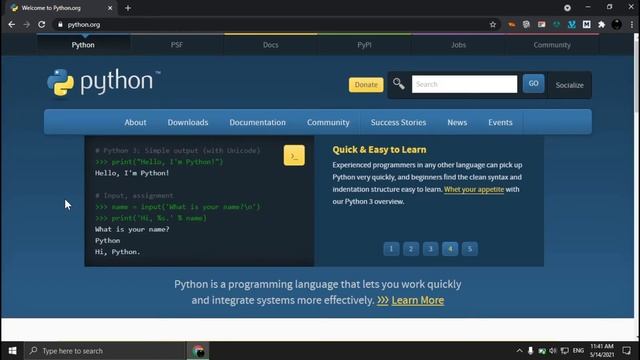The height and width of the screenshot is (360, 640).
Task: Open the Chrome profile avatar
Action: [616, 24]
